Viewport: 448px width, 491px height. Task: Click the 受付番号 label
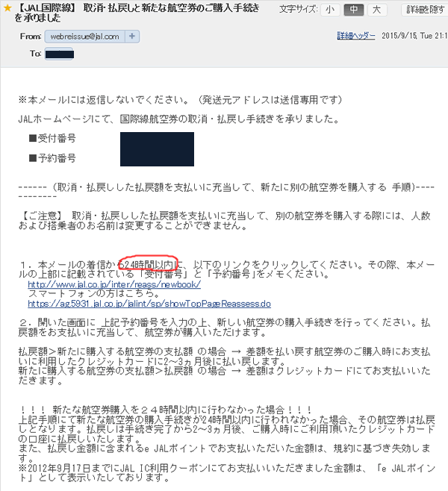click(x=52, y=138)
